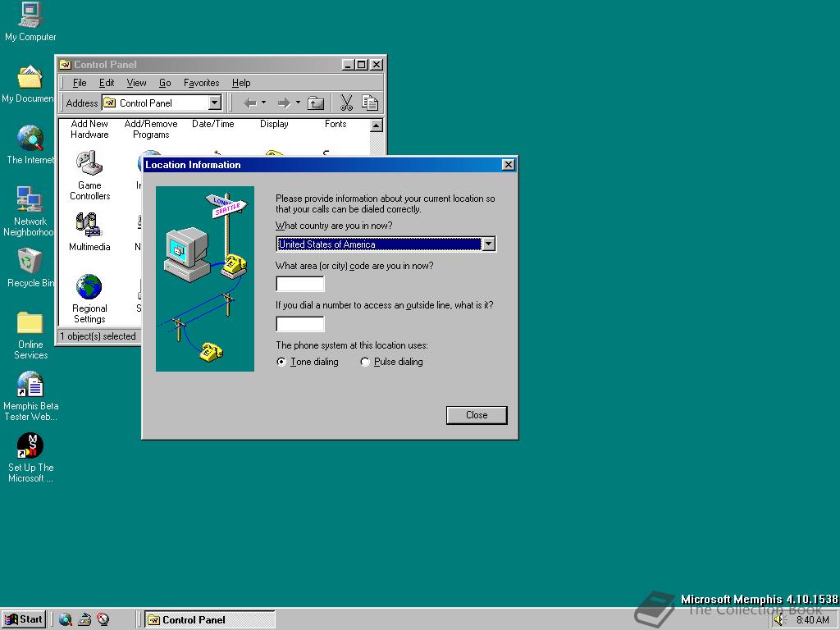Click Show Desktop quick launch icon

[84, 620]
